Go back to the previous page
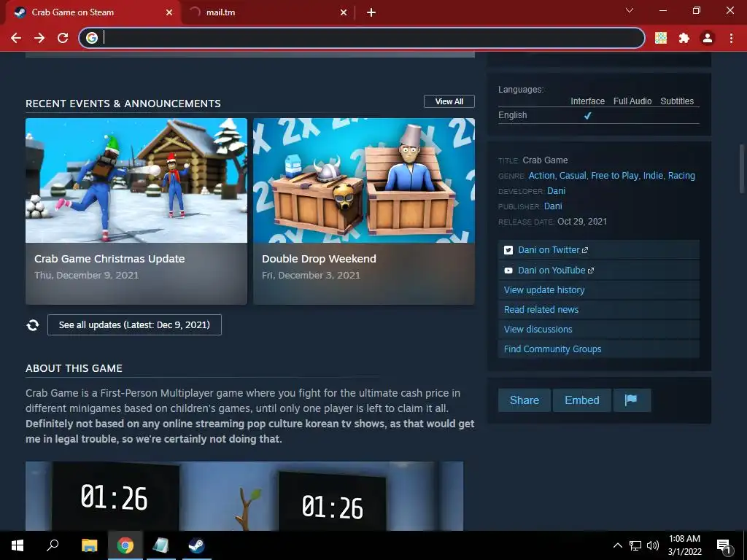Viewport: 747px width, 560px height. click(x=16, y=38)
